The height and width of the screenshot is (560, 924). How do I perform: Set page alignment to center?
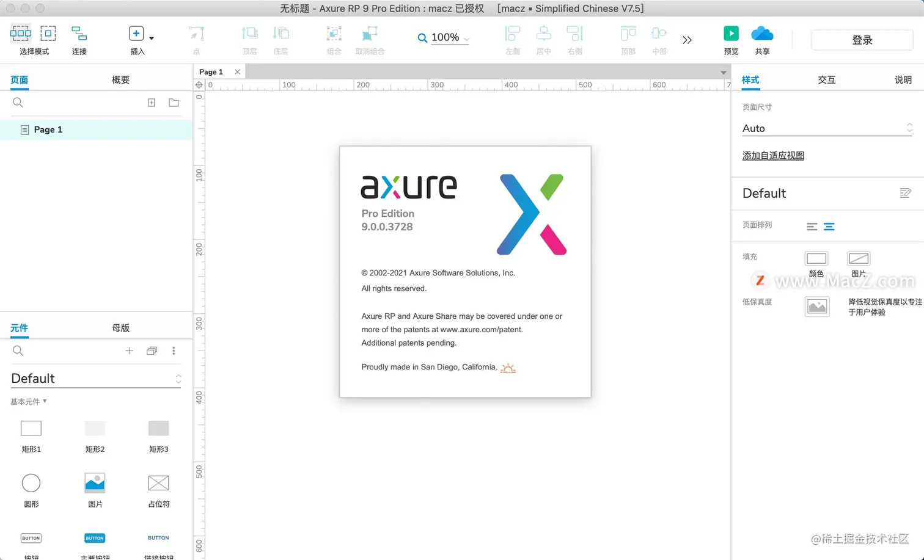829,227
